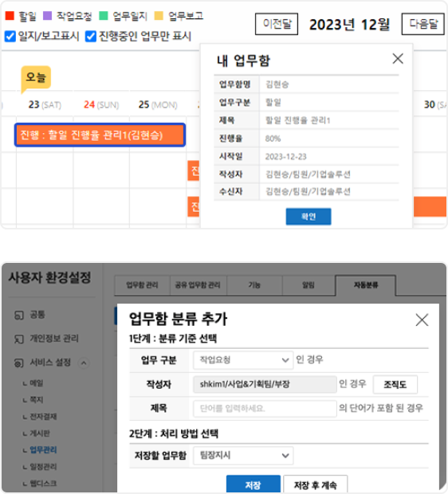Open the 진행 : 할일 진행율 관리1(김현승) event
The height and width of the screenshot is (494, 448).
click(x=100, y=135)
